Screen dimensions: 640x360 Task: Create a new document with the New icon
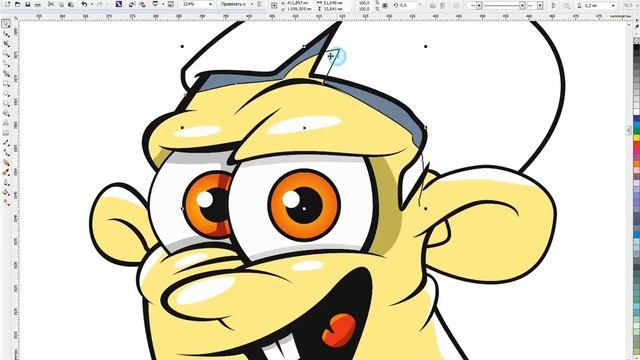pos(7,4)
